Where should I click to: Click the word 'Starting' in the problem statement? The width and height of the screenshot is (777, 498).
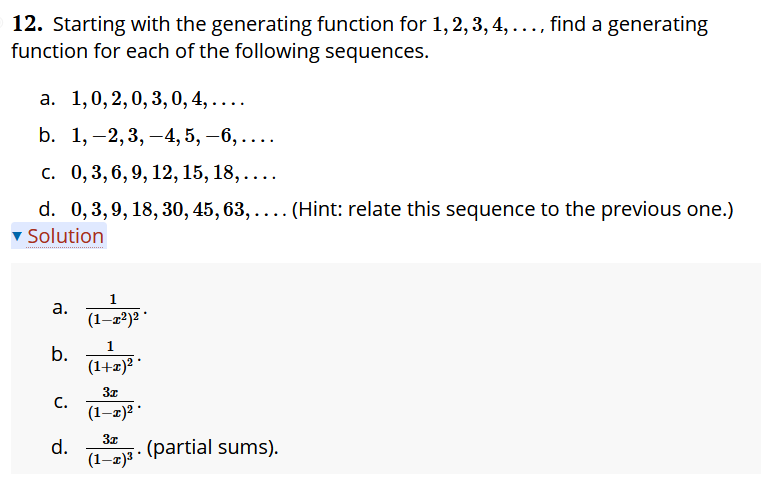pos(89,25)
